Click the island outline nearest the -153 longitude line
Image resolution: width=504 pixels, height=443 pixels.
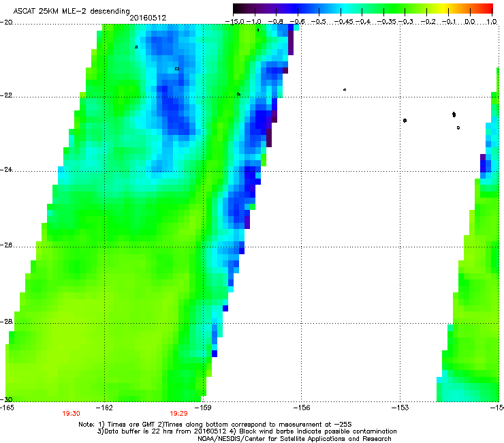[x=405, y=121]
